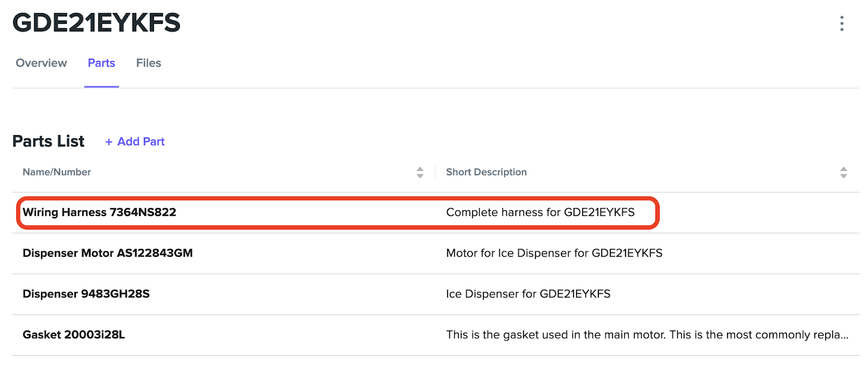868x375 pixels.
Task: Switch to the Overview tab
Action: click(x=41, y=63)
